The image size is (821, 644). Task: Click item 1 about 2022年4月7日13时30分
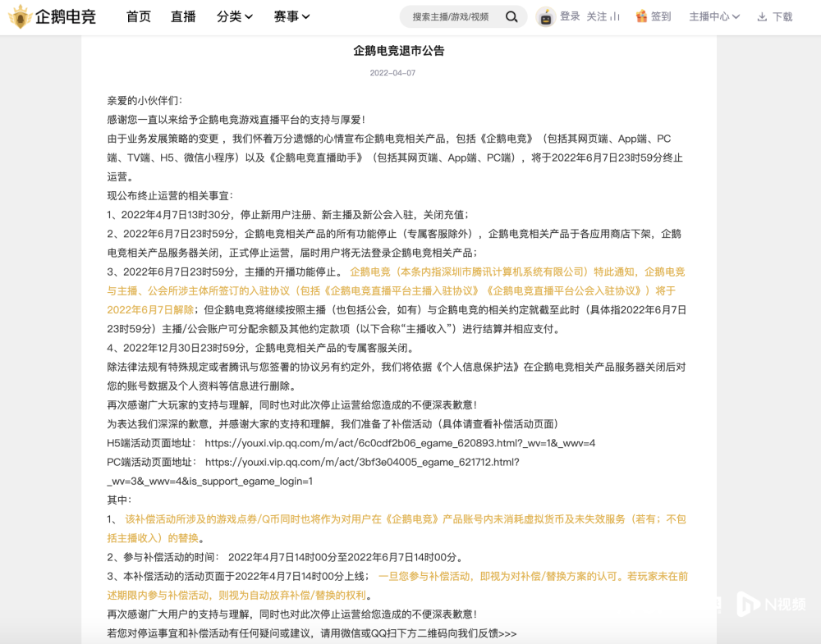pyautogui.click(x=287, y=214)
